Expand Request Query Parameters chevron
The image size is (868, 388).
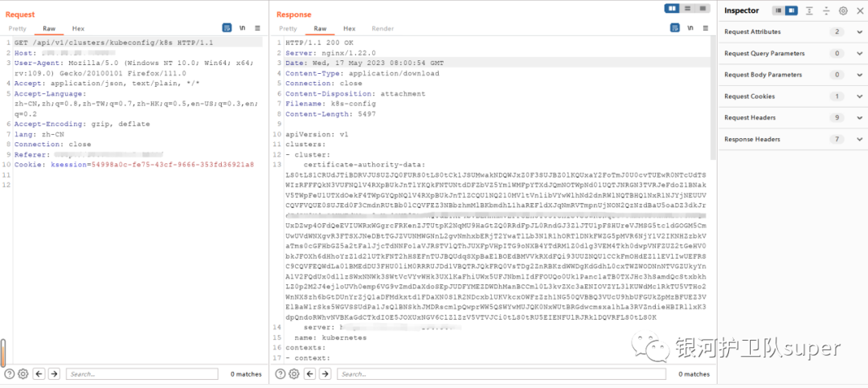click(x=859, y=53)
